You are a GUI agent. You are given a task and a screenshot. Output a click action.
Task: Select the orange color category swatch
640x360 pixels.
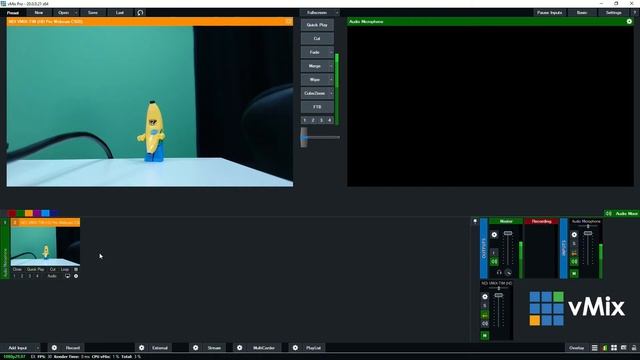point(29,213)
